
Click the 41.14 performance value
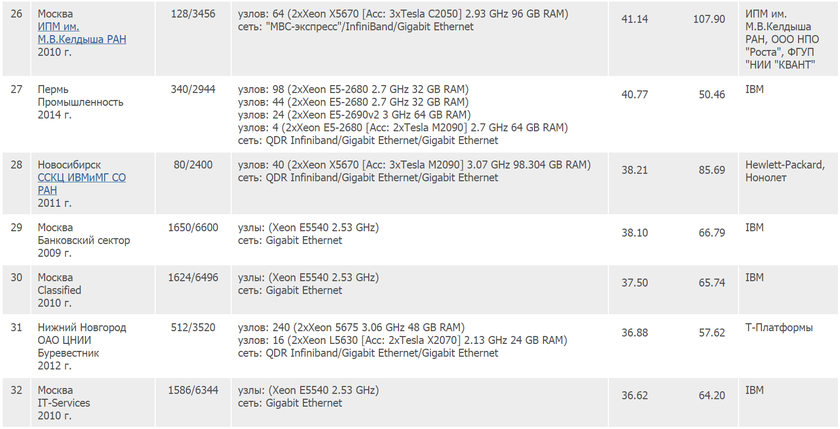[634, 19]
